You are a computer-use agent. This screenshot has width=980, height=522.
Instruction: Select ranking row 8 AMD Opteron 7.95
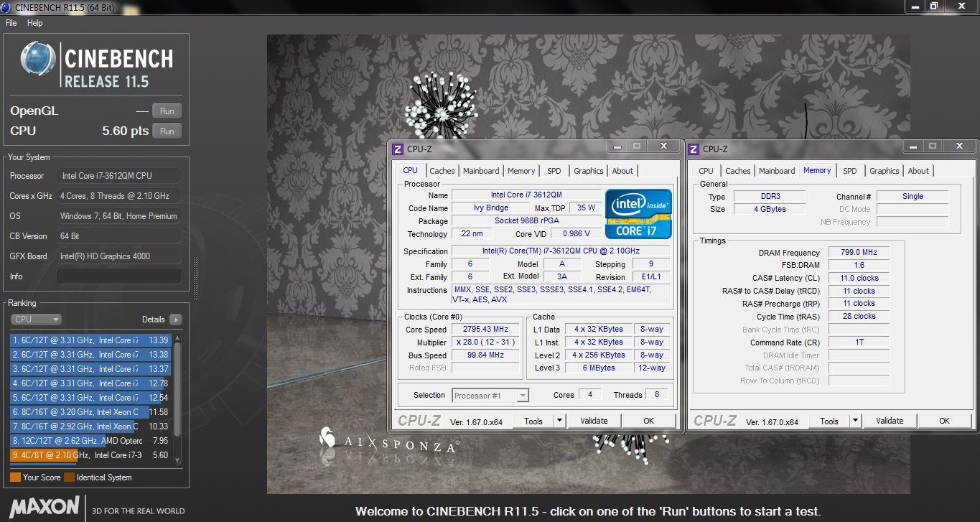[90, 441]
